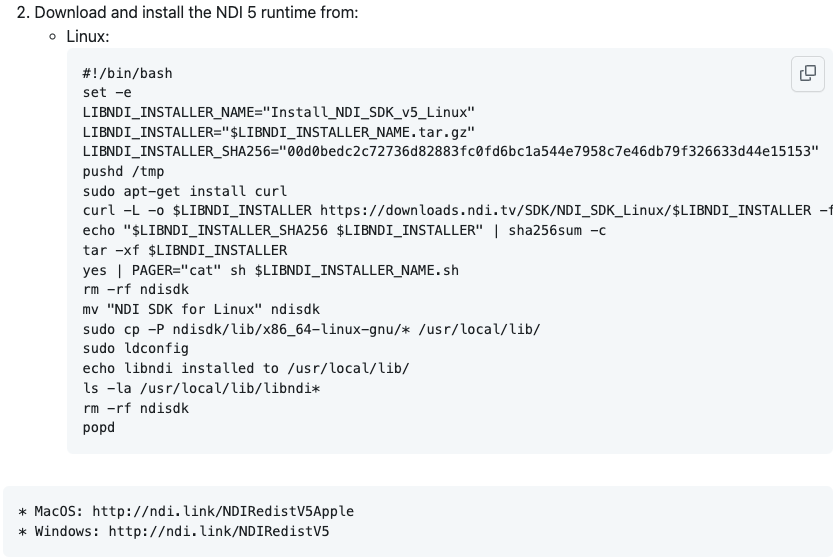Click the 'popd' line
This screenshot has width=838, height=560.
pyautogui.click(x=98, y=427)
